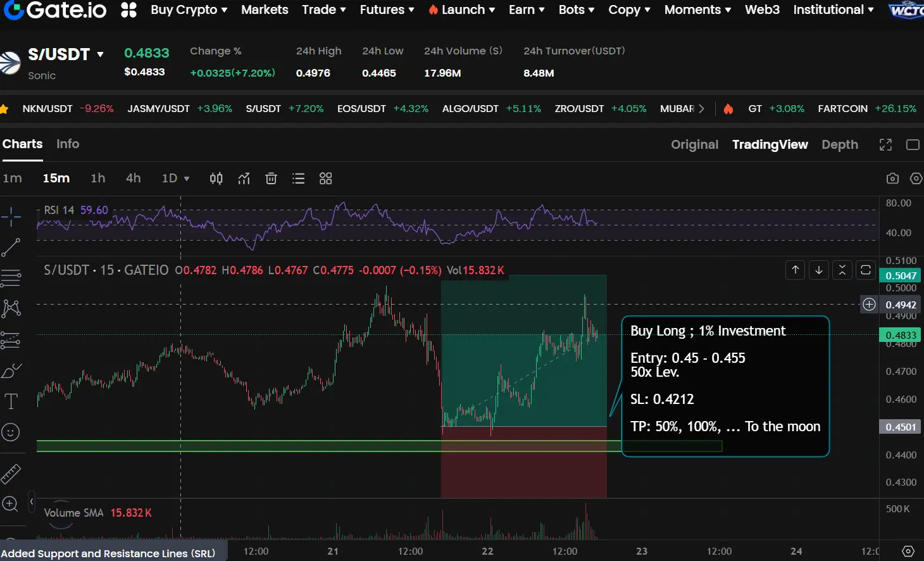
Task: Select the long position forecasting tool
Action: (11, 340)
